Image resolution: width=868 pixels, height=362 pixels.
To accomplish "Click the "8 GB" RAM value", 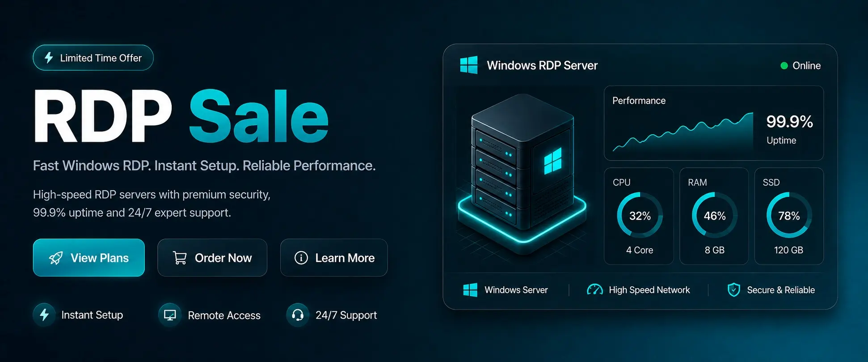I will tap(714, 250).
